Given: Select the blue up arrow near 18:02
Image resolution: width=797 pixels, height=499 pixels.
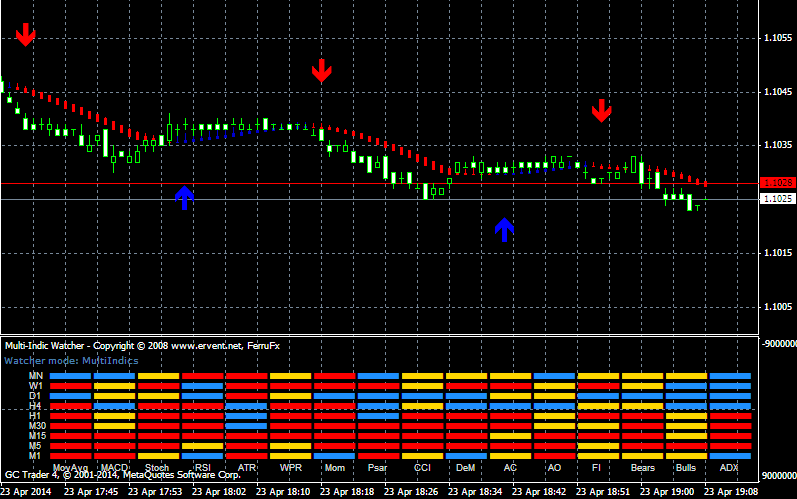Looking at the screenshot, I should point(184,197).
